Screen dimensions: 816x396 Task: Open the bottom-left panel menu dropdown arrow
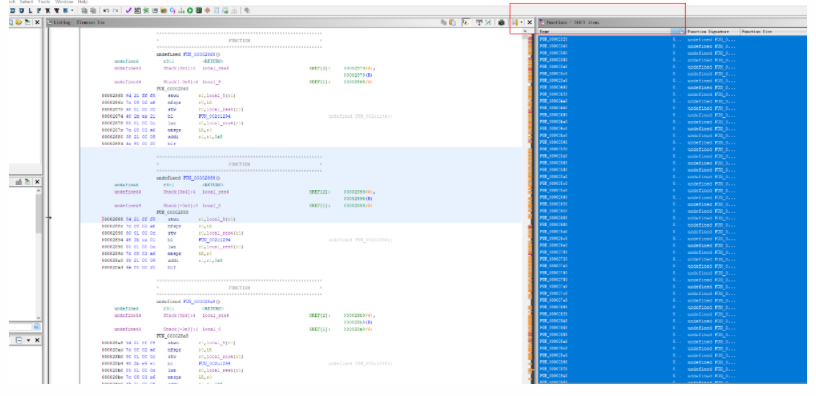tap(29, 340)
